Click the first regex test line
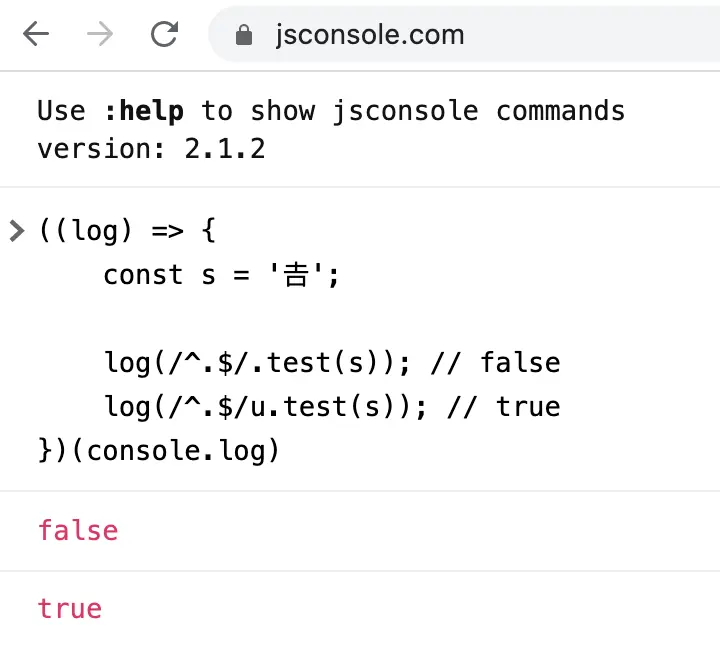 pos(332,363)
